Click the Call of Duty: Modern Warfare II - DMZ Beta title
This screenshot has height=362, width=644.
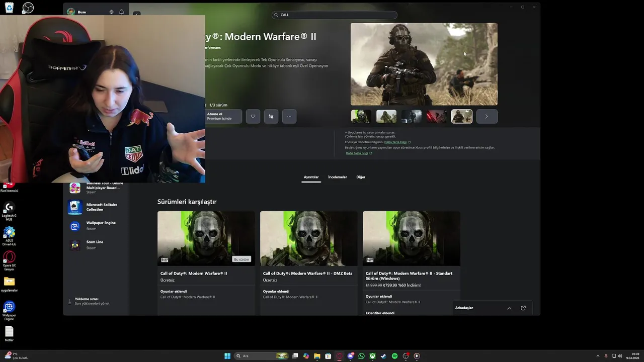[x=307, y=274]
